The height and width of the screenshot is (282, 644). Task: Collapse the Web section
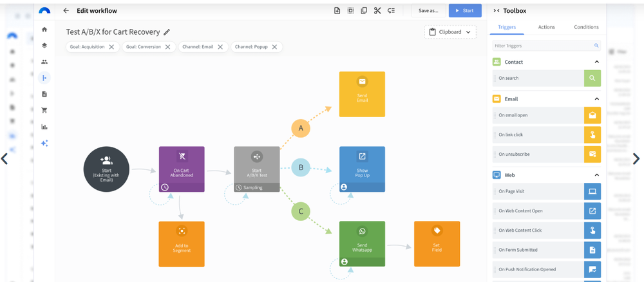coord(596,175)
